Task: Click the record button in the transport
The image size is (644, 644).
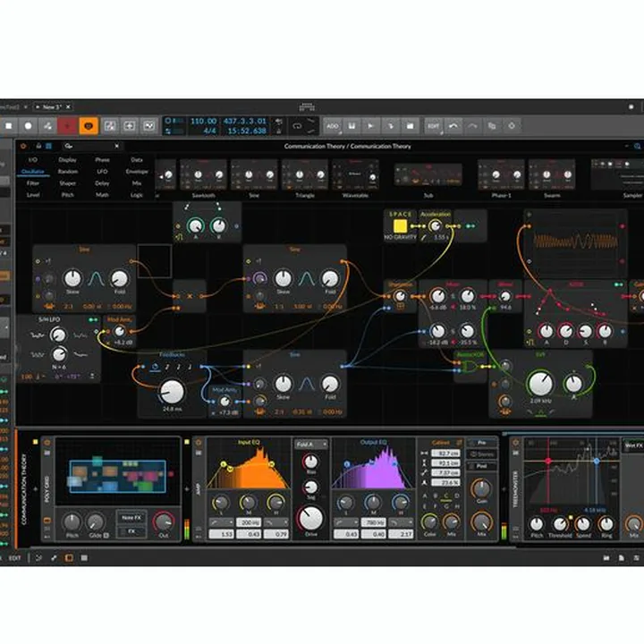Action: pos(28,126)
